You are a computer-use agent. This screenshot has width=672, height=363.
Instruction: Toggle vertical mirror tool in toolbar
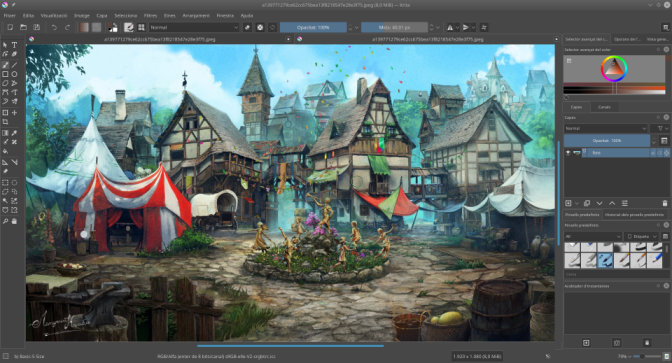click(x=466, y=27)
